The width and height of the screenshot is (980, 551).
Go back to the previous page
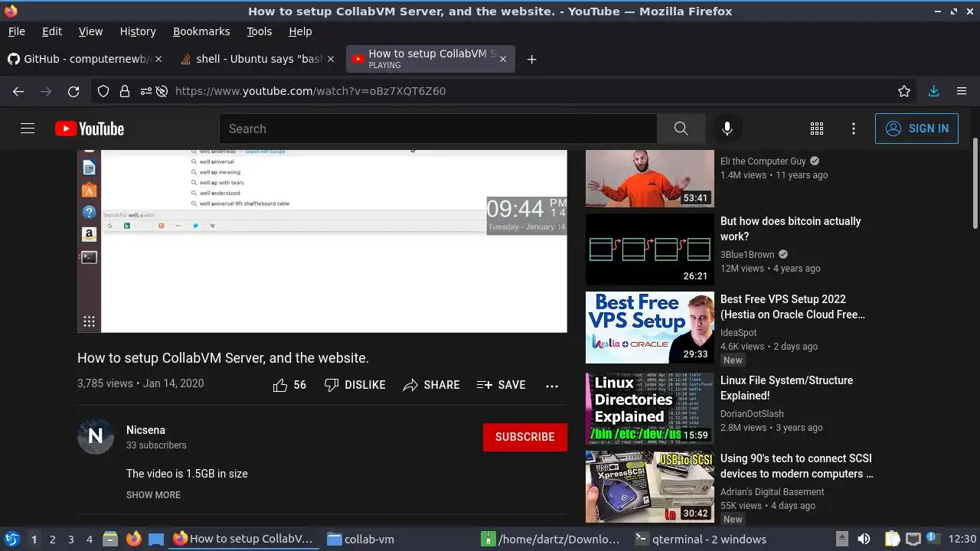(x=18, y=91)
